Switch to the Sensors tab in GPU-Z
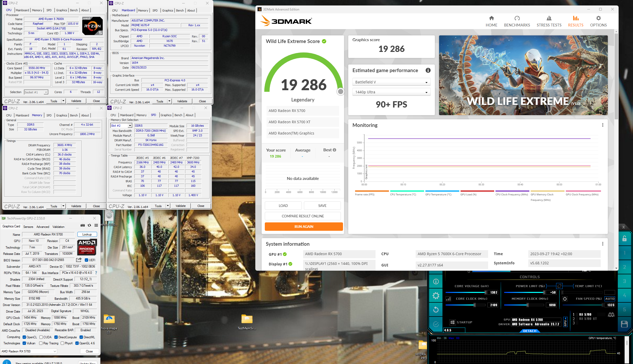This screenshot has width=633, height=364. point(28,227)
